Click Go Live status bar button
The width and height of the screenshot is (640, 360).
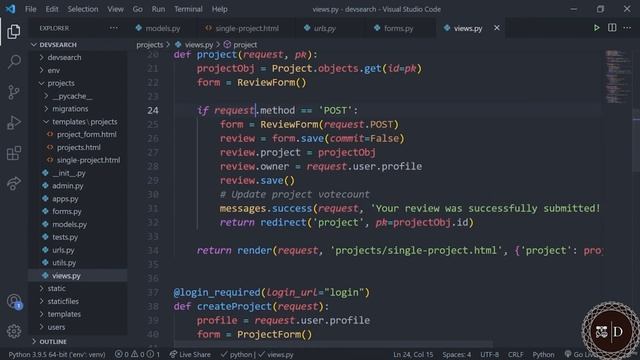click(x=580, y=354)
